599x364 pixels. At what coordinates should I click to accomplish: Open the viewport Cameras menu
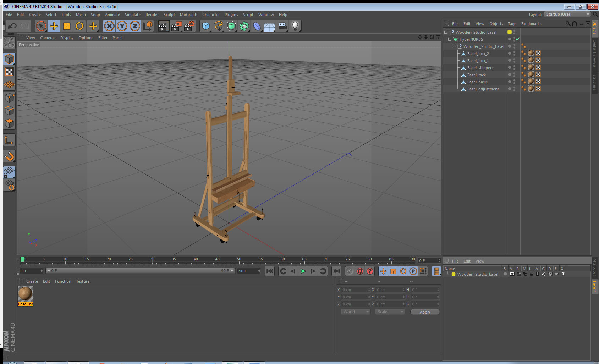tap(48, 38)
